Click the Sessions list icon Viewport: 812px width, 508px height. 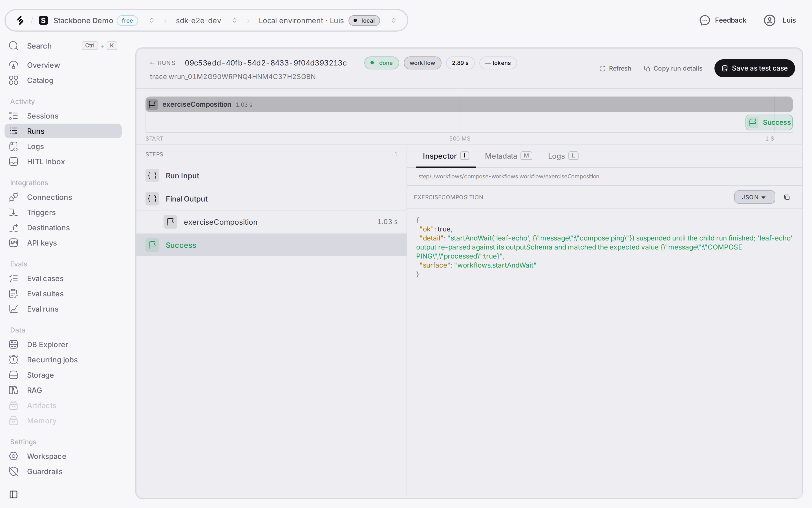(x=14, y=116)
